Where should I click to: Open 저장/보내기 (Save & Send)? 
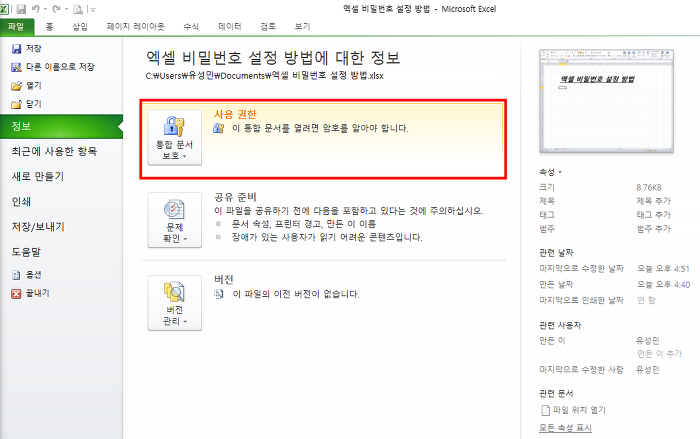pos(38,227)
